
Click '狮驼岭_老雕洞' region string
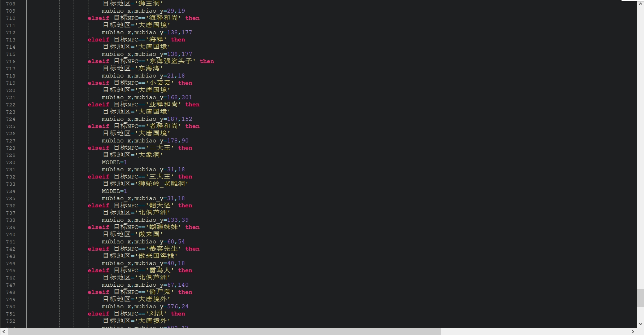point(161,184)
